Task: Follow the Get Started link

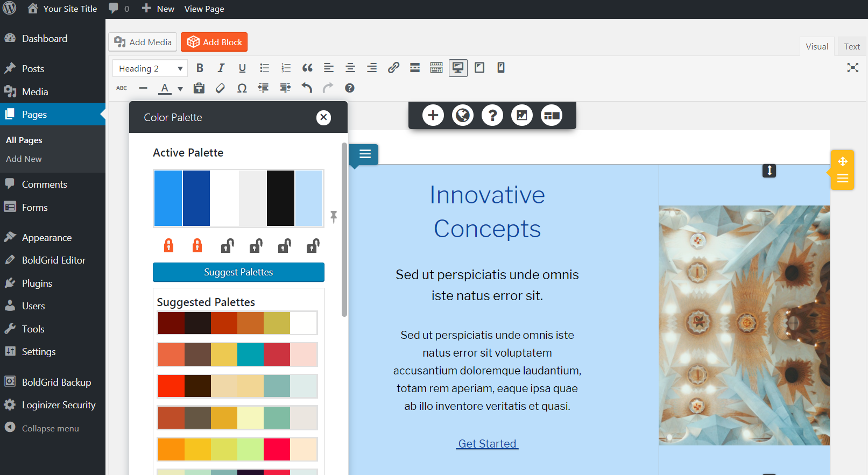Action: [x=487, y=444]
